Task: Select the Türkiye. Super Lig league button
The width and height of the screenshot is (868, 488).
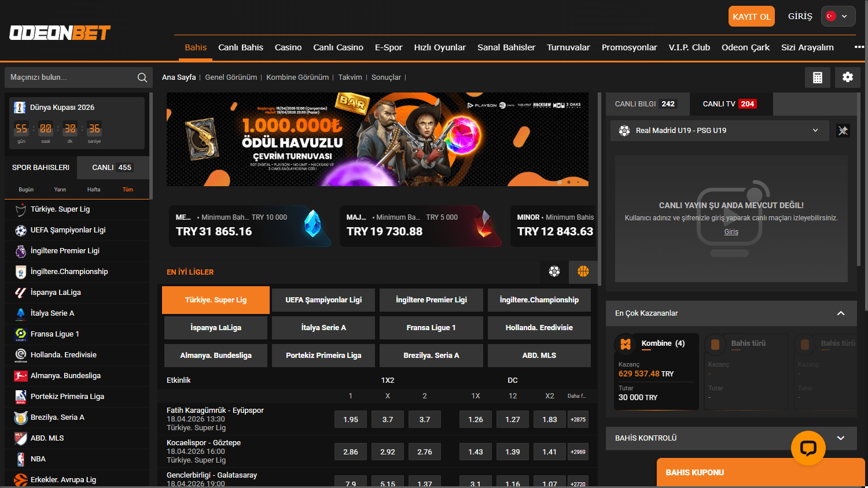Action: (216, 300)
